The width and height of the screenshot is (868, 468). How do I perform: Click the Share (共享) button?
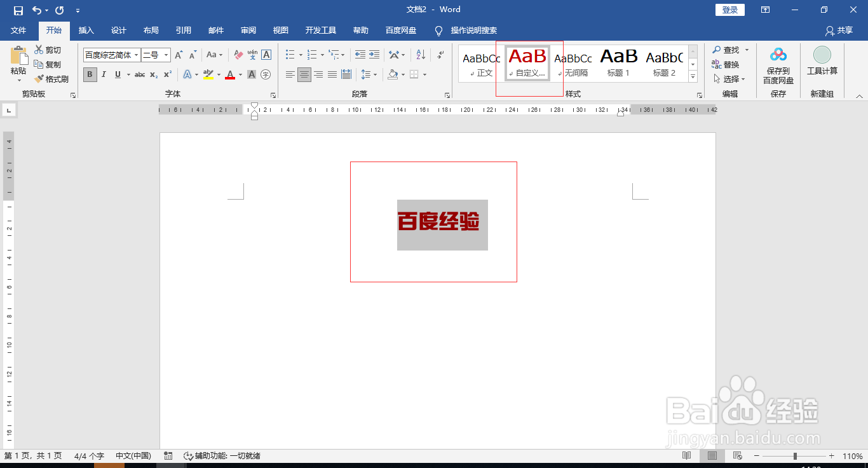pyautogui.click(x=839, y=31)
